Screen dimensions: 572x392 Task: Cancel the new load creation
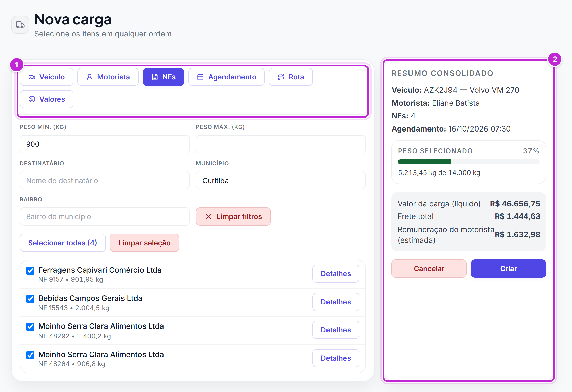click(429, 269)
